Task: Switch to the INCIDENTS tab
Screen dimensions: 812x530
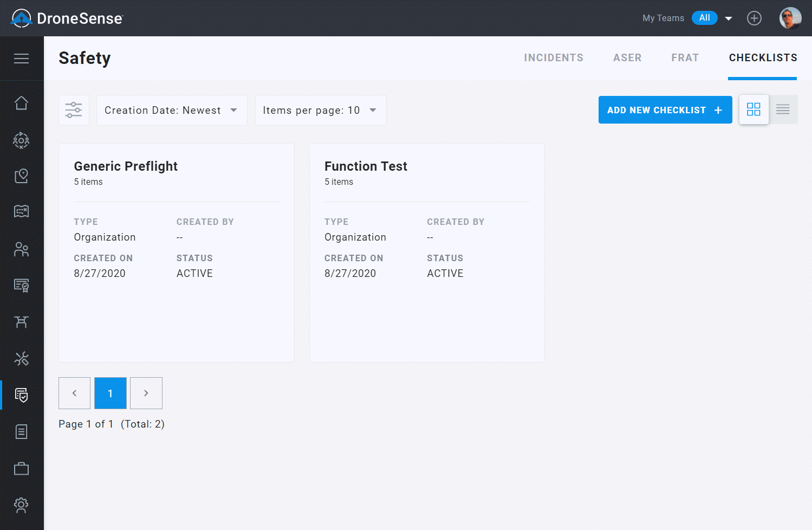Action: [554, 57]
